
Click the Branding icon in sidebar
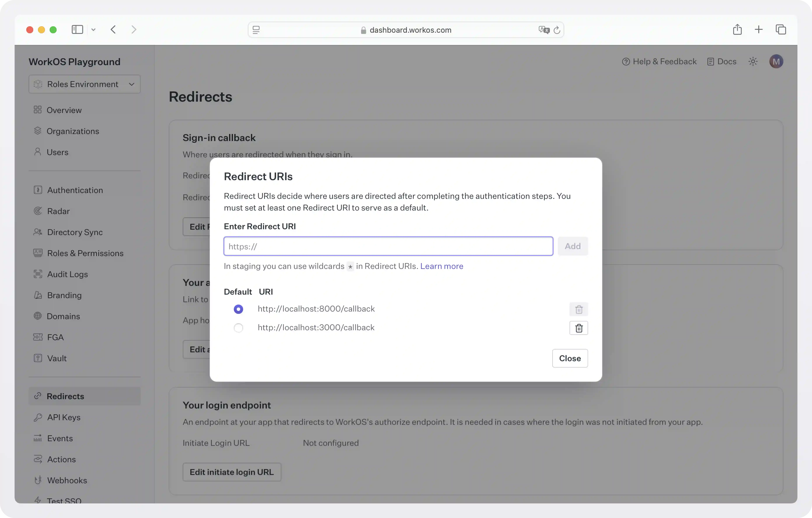[x=38, y=295]
